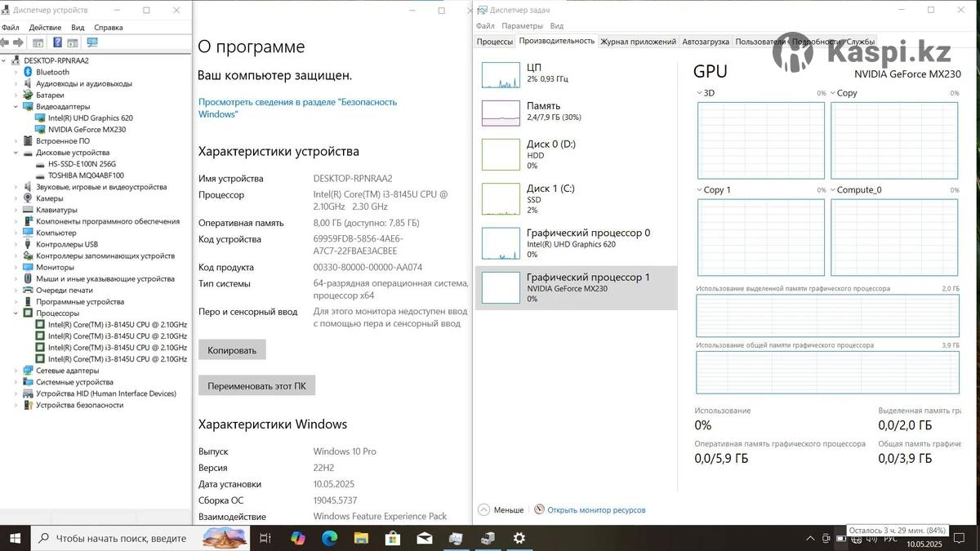Select the Диск 0 (D:) HDD item

[576, 154]
